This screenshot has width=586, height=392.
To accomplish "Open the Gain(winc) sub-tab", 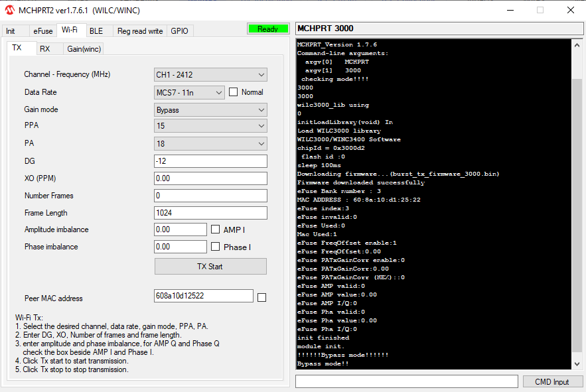I will click(x=84, y=49).
